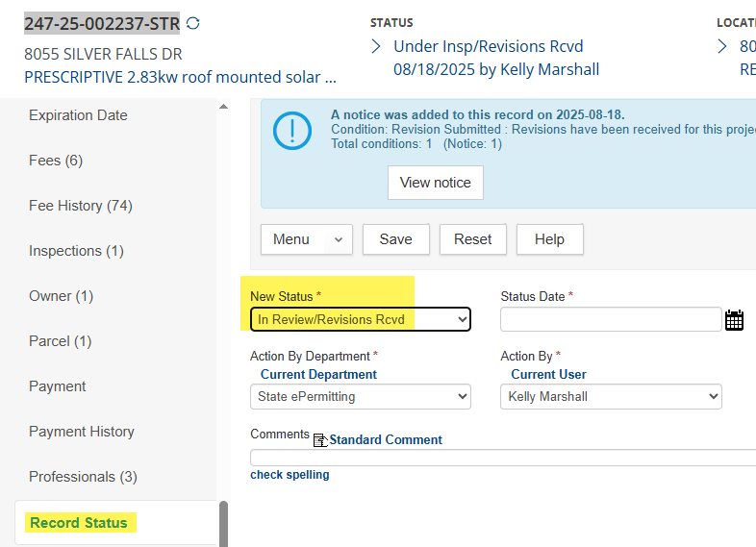
Task: Click the Save button
Action: pyautogui.click(x=395, y=239)
